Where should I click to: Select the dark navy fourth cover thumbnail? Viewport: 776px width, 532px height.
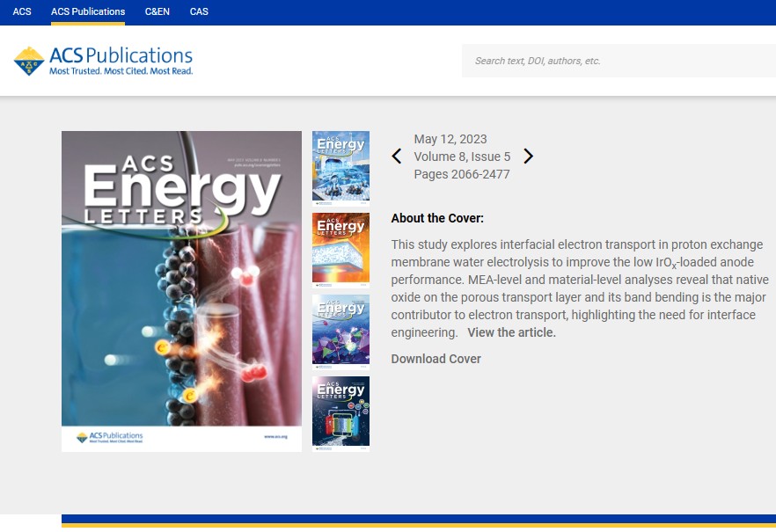(341, 414)
